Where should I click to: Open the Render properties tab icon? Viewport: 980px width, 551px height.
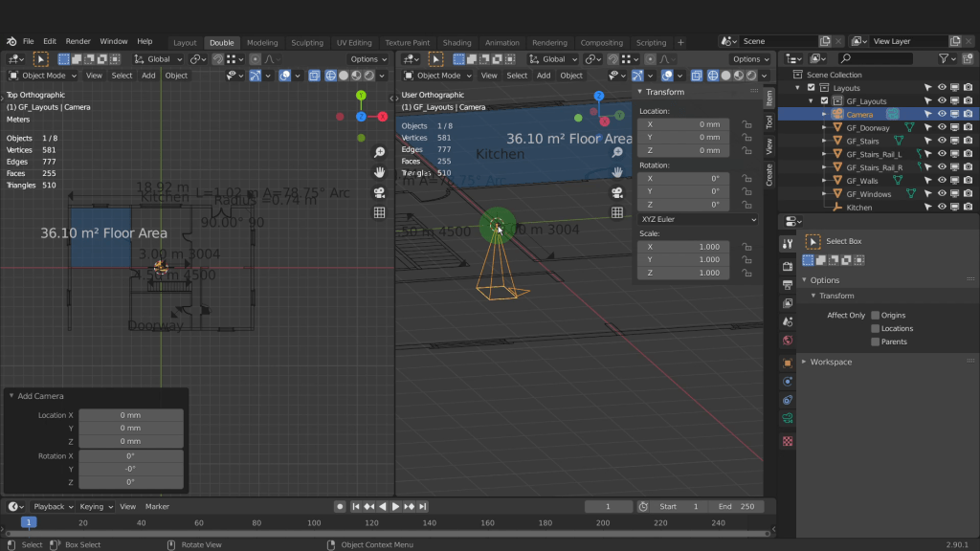pos(788,266)
